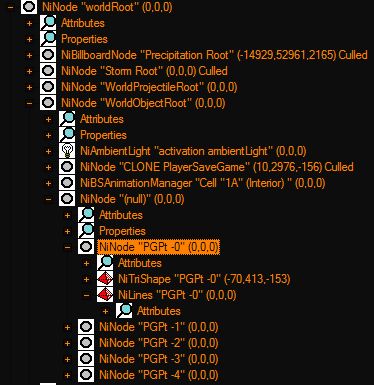Screen dimensions: 374x385
Task: Click the NiAmbientLight lightbulb icon
Action: (67, 151)
